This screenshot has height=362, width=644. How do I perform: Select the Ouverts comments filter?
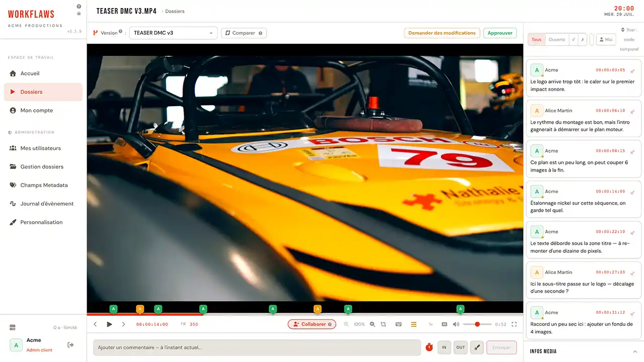557,40
